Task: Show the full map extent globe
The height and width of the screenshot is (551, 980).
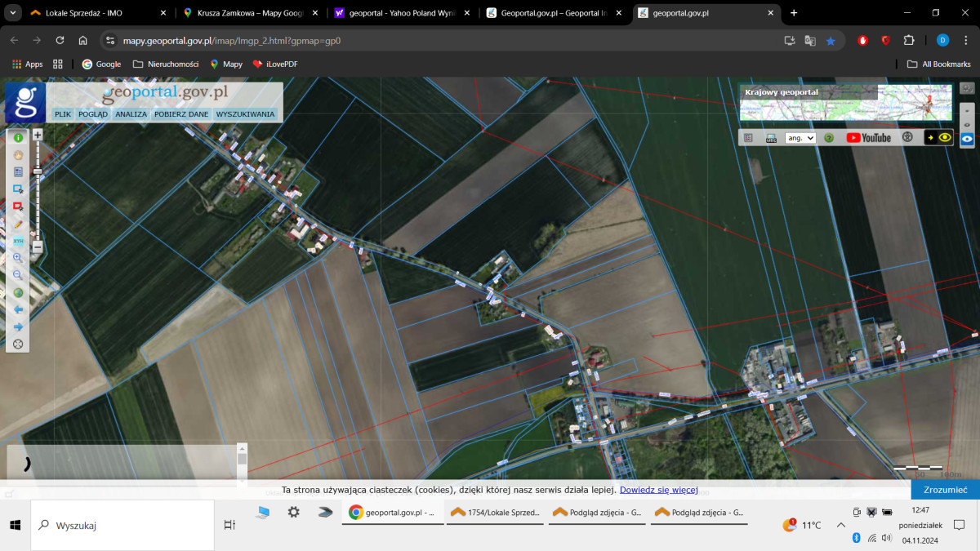Action: coord(18,293)
